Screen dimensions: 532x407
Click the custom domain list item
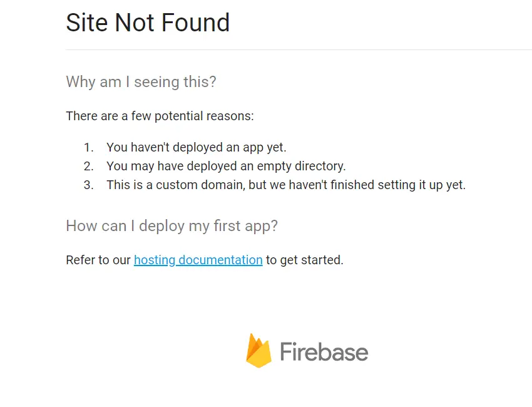[x=285, y=185]
